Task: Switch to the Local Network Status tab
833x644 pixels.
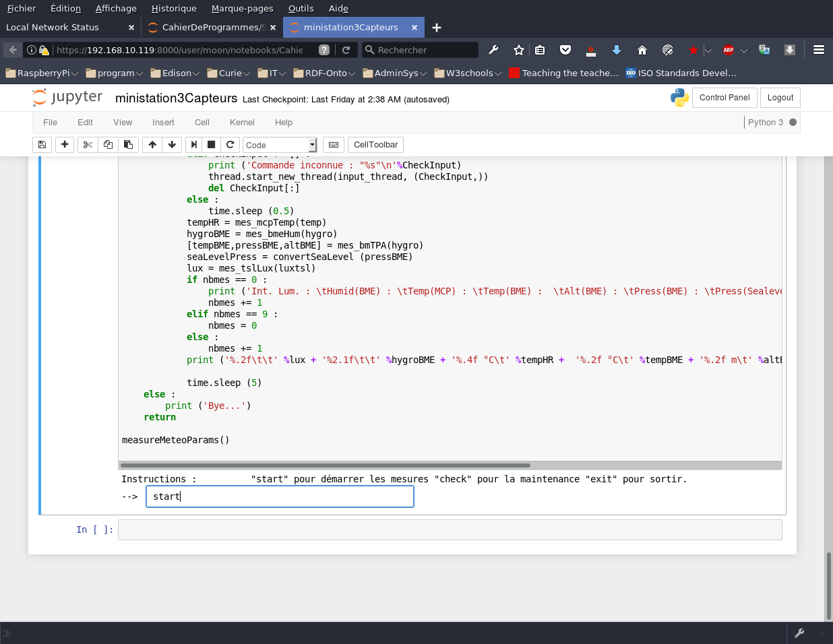Action: (x=53, y=28)
